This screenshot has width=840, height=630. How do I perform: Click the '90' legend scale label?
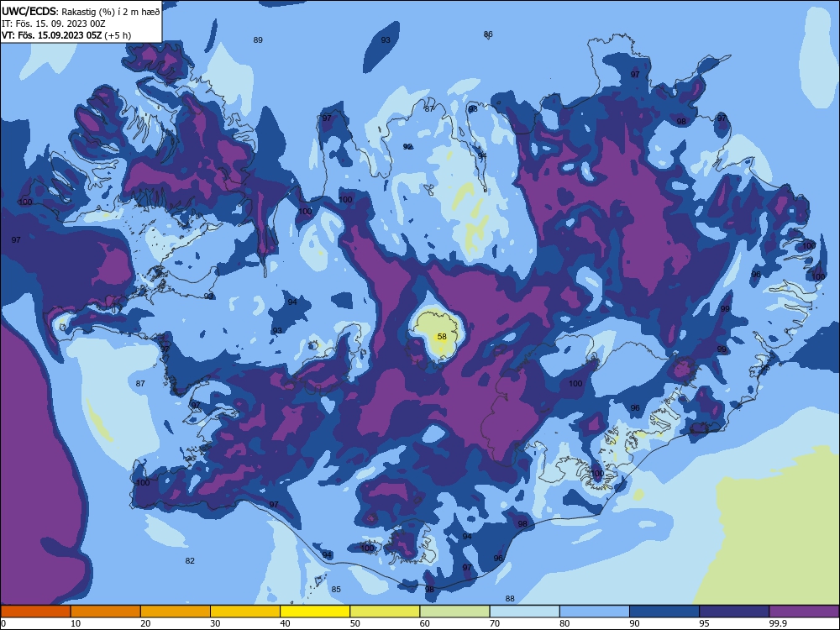click(634, 623)
